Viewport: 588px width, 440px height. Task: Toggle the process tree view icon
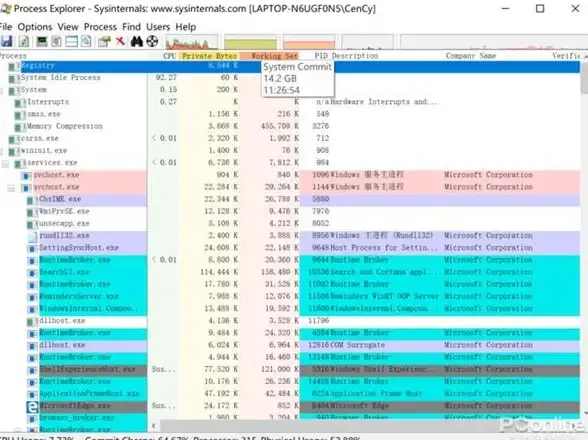click(56, 41)
